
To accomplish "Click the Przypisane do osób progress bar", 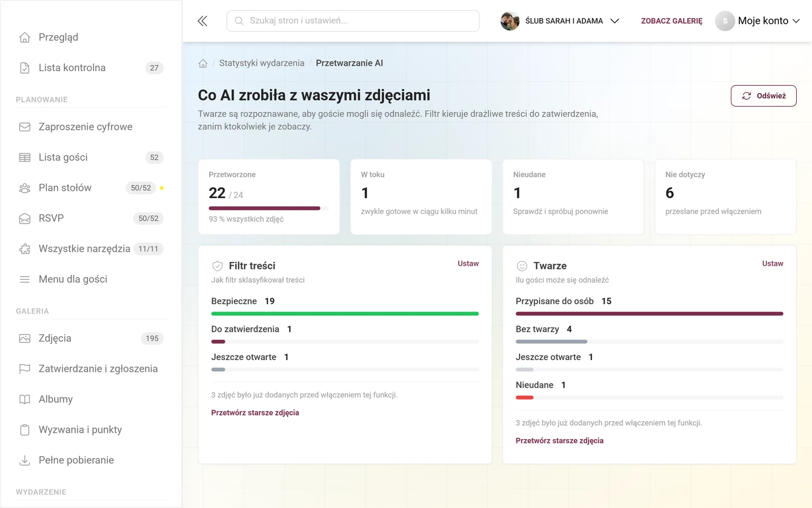I will pyautogui.click(x=650, y=314).
